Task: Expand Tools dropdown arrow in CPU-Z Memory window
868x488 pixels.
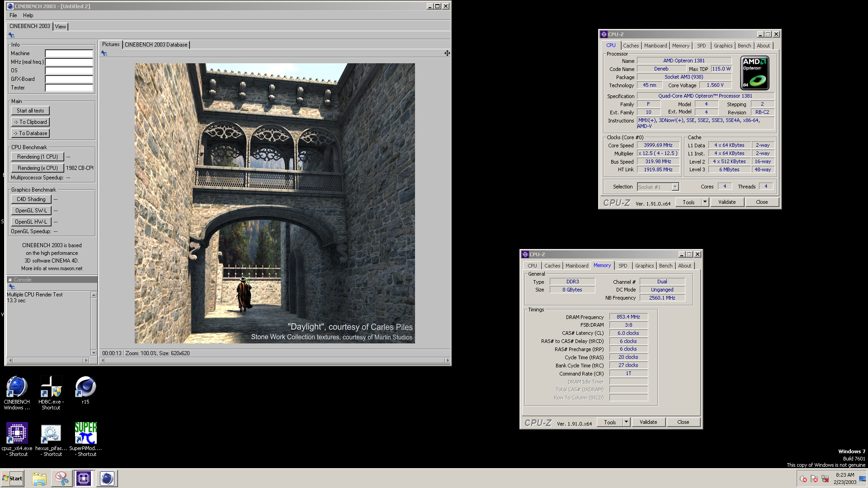Action: 626,422
